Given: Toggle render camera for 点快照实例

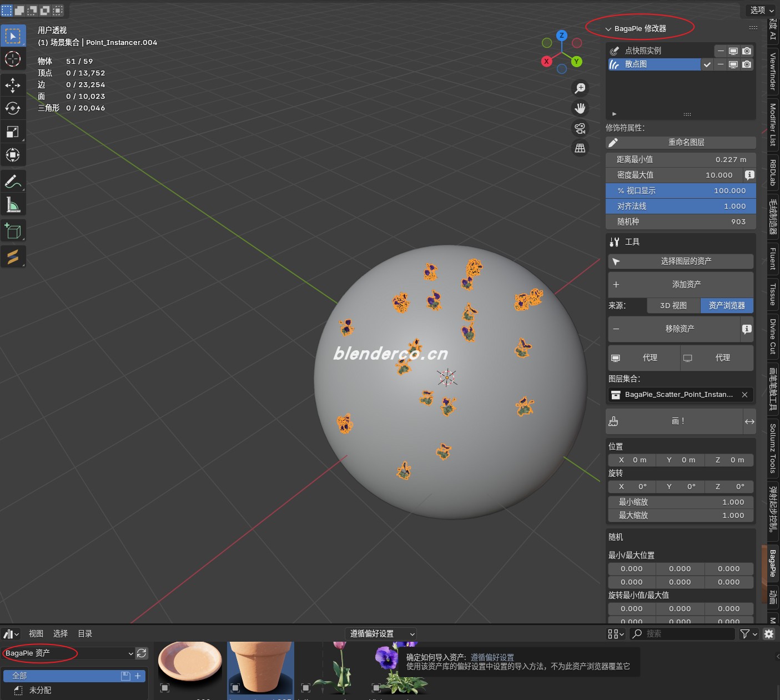Looking at the screenshot, I should coord(747,51).
